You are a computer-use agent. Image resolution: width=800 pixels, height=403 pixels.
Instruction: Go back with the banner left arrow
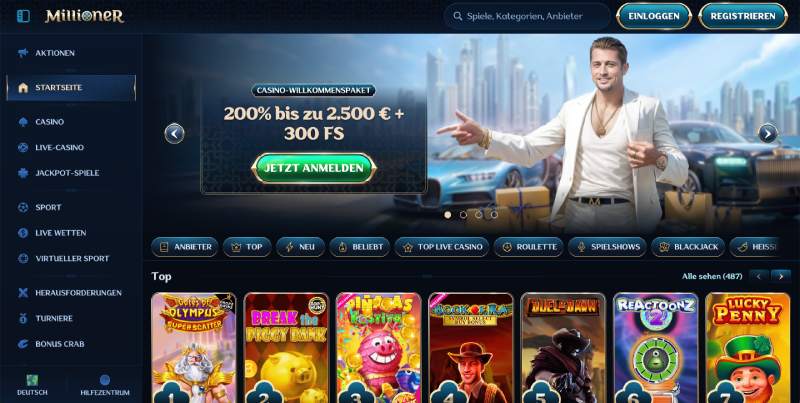coord(174,134)
